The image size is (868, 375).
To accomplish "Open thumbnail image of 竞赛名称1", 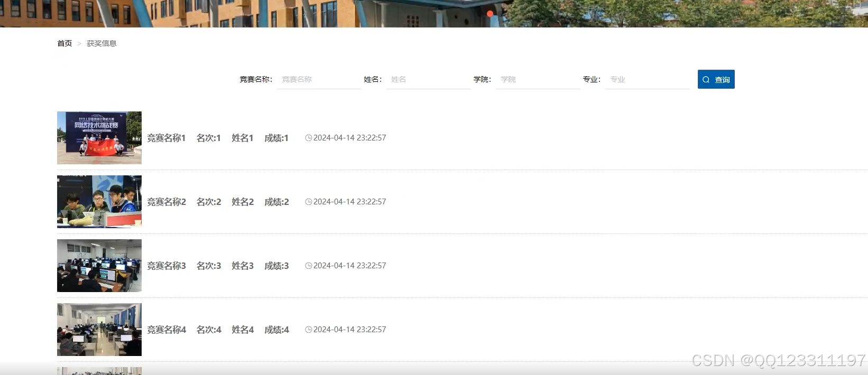I will tap(99, 138).
